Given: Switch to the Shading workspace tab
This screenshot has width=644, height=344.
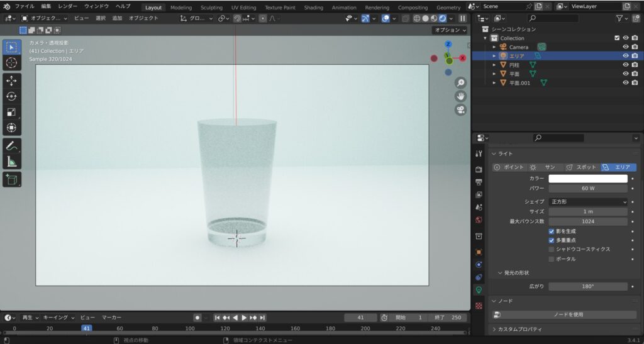Looking at the screenshot, I should tap(313, 8).
